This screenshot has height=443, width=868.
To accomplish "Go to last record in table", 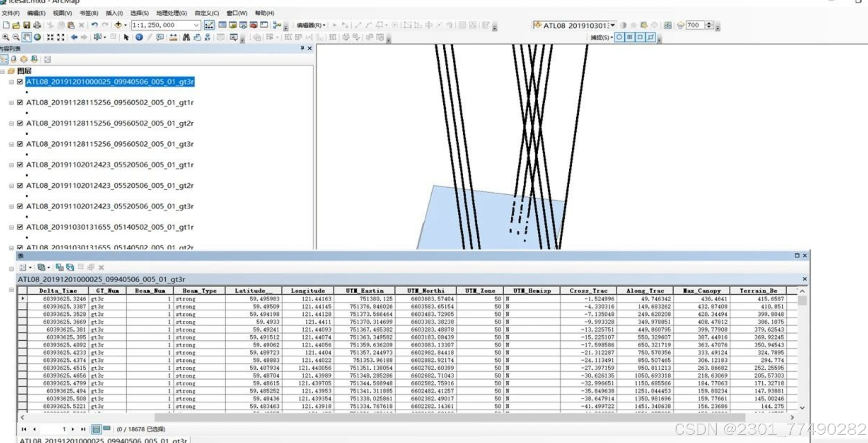I will (x=83, y=429).
